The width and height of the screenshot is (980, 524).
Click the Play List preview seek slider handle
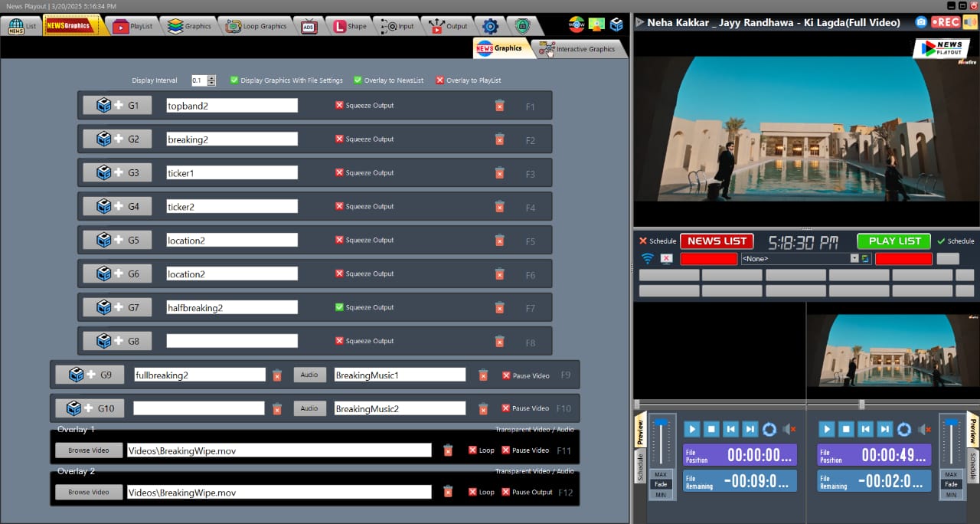[861, 404]
